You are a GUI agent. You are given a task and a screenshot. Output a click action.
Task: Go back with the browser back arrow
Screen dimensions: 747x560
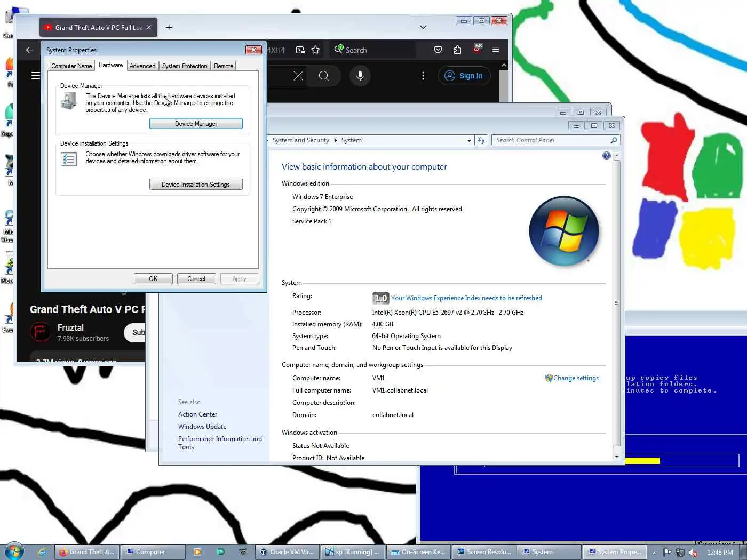[30, 50]
